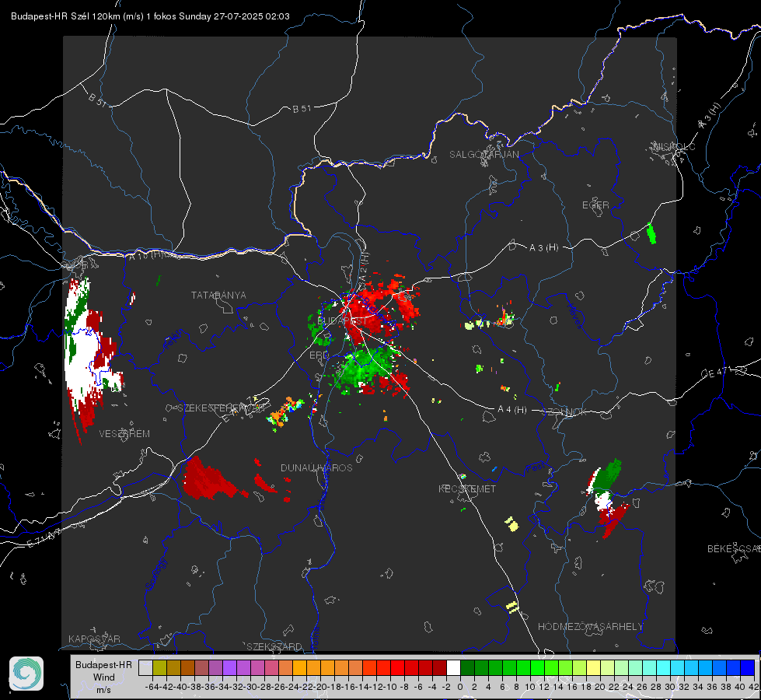Click the Heves county label

(x=574, y=316)
